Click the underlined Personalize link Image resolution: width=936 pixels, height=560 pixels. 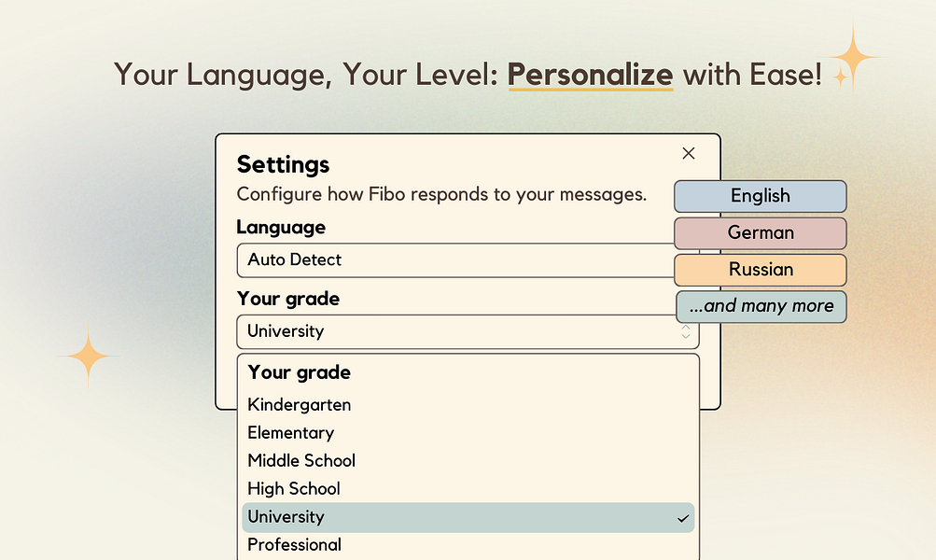click(589, 75)
